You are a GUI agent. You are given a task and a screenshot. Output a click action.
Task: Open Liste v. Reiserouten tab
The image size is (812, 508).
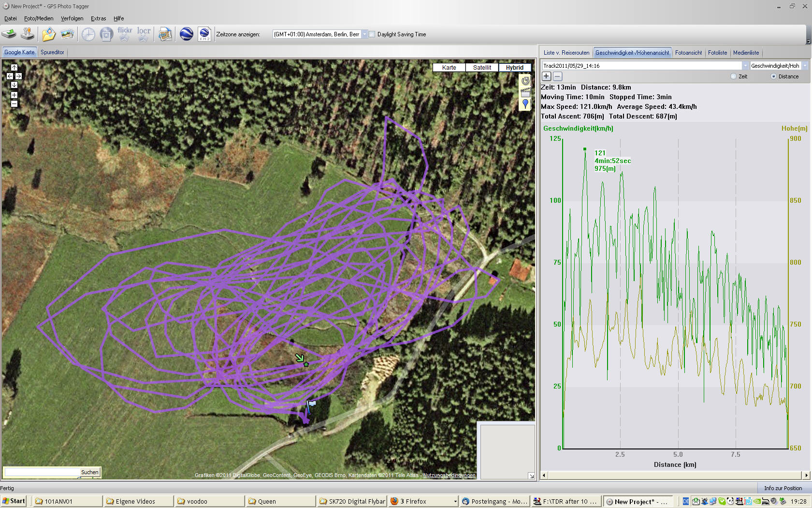(566, 53)
